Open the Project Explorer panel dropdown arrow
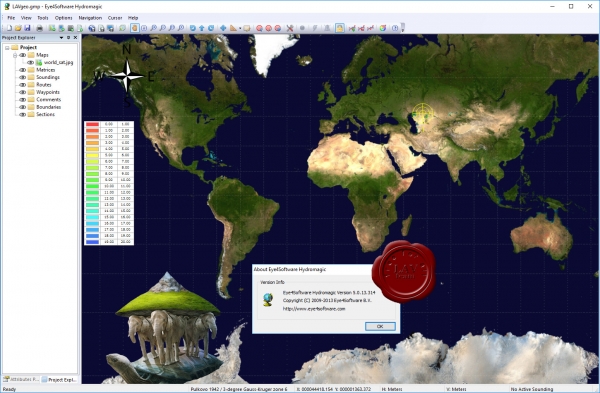Image resolution: width=600 pixels, height=393 pixels. click(61, 38)
